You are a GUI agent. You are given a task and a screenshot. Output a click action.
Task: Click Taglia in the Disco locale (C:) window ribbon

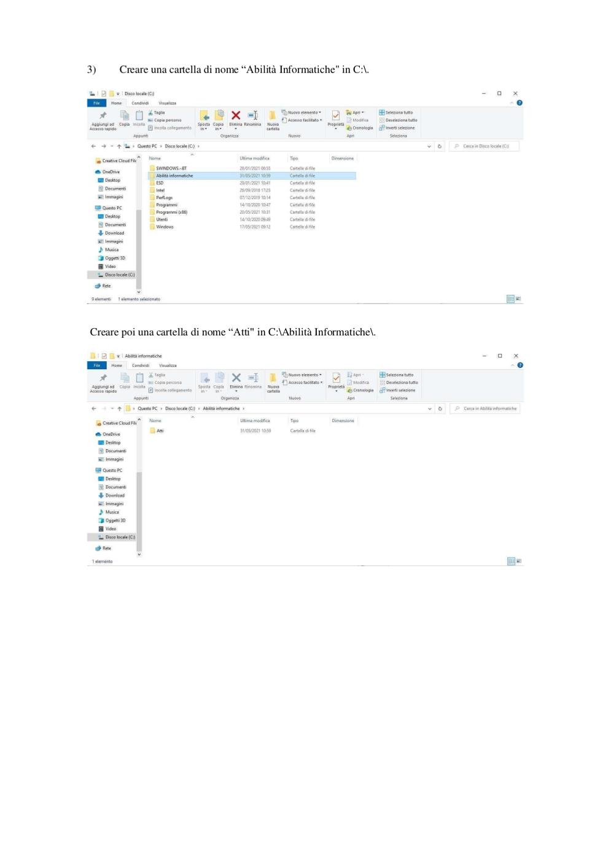[x=157, y=112]
